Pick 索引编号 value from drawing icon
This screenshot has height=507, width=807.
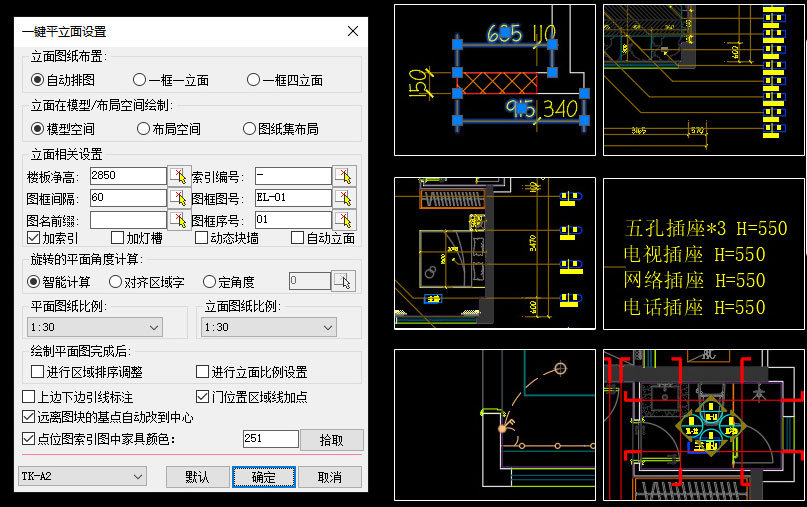pyautogui.click(x=344, y=176)
